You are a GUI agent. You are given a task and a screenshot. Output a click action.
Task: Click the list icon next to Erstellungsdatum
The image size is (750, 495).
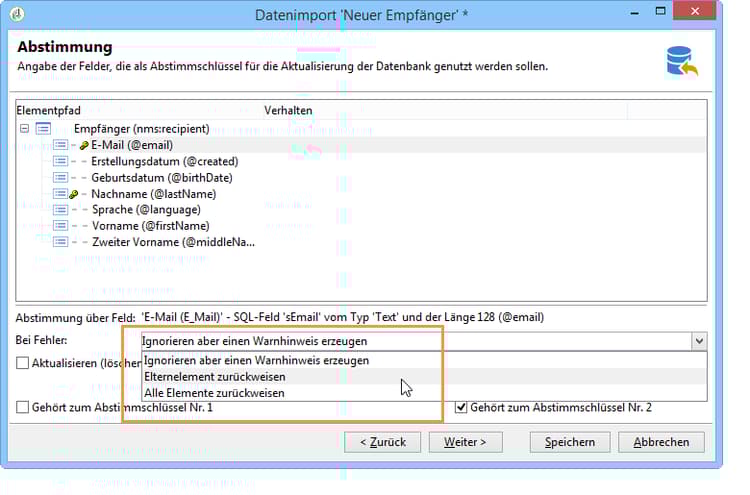[60, 162]
